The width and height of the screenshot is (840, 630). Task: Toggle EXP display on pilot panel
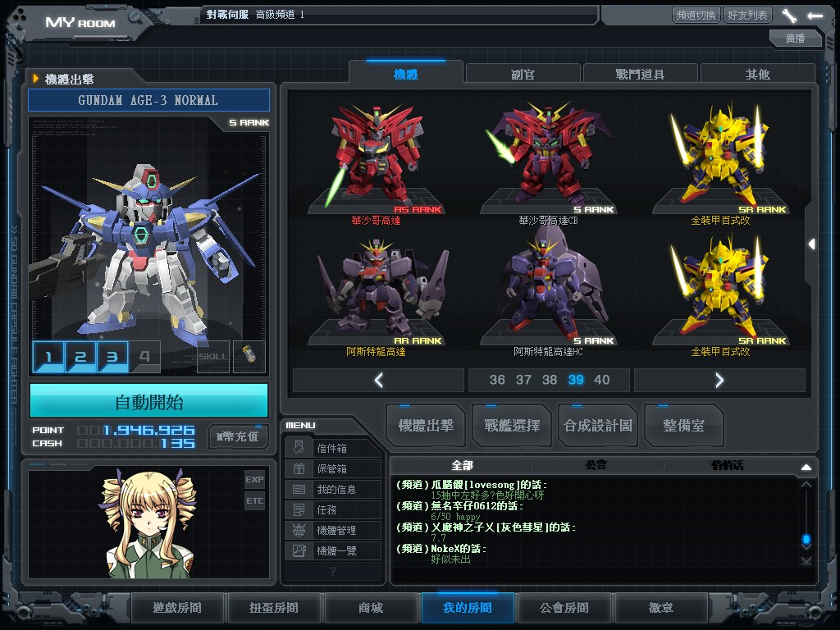254,479
